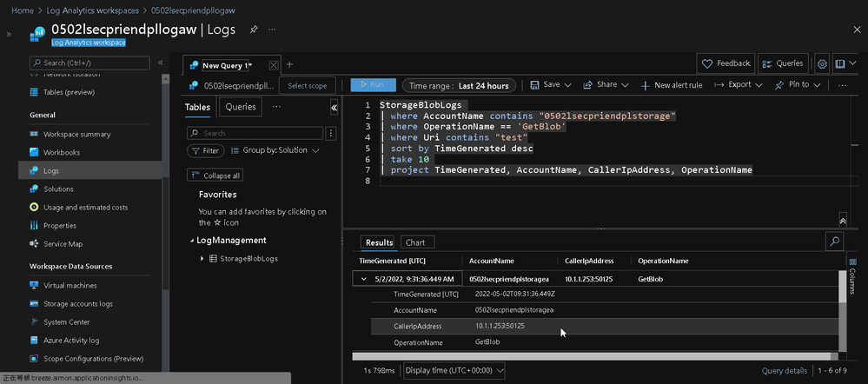Open pane more options ellipsis after Queries tab
Viewport: 868px width, 384px height.
click(276, 106)
